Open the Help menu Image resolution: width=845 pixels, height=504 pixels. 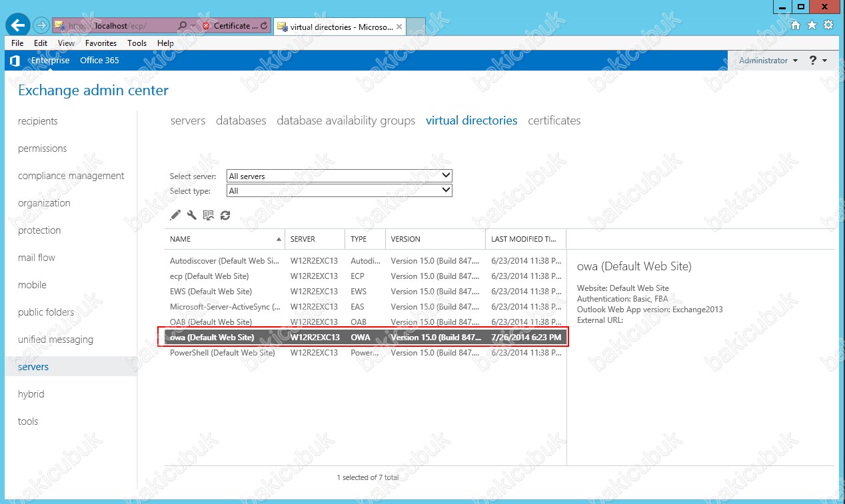coord(165,43)
